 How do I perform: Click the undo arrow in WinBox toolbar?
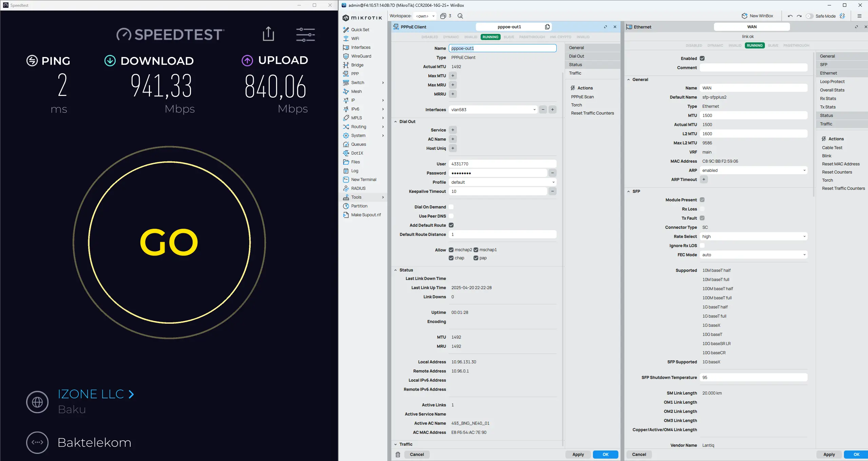(790, 16)
